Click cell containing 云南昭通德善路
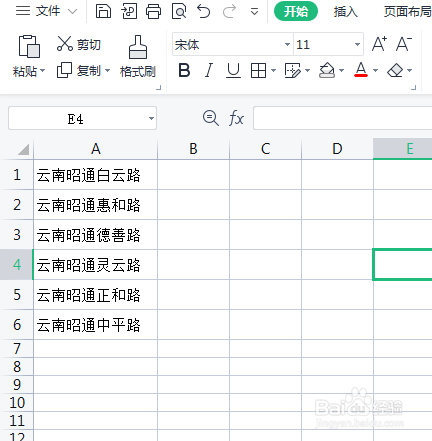This screenshot has height=441, width=432. pos(96,235)
